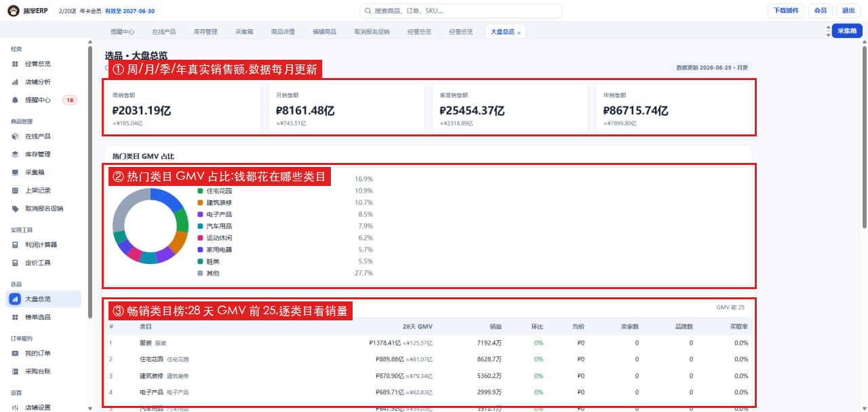Close the 大盘总览 tab

pos(519,33)
